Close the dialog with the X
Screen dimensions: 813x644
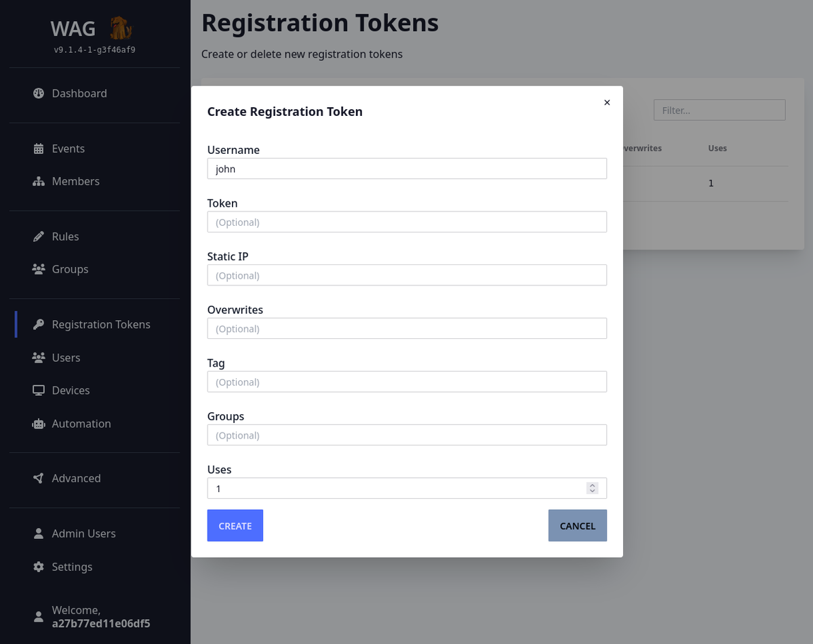[607, 102]
